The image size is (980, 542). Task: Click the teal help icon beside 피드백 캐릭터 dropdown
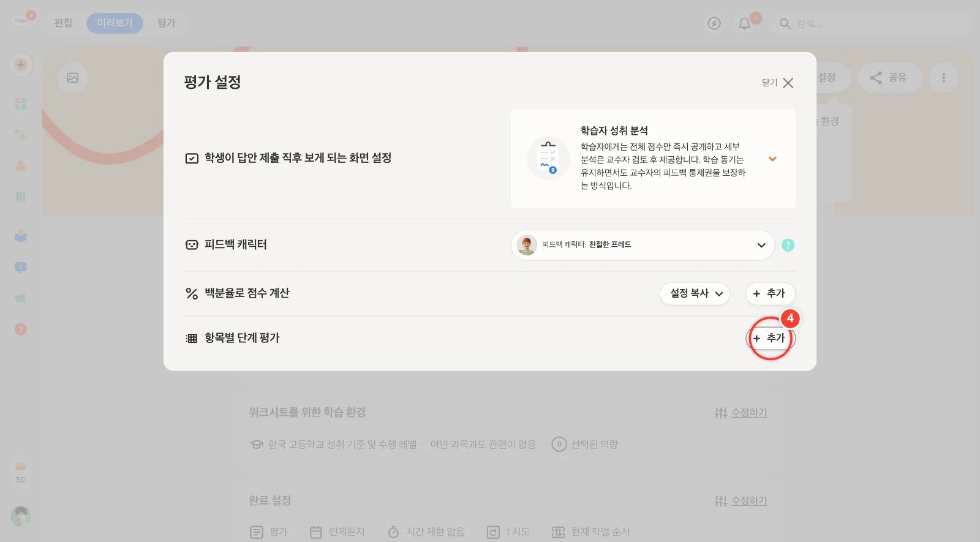(x=788, y=245)
